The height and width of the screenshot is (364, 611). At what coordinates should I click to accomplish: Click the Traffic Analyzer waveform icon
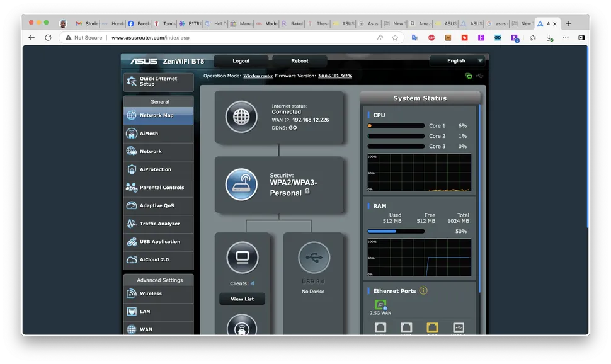tap(132, 224)
